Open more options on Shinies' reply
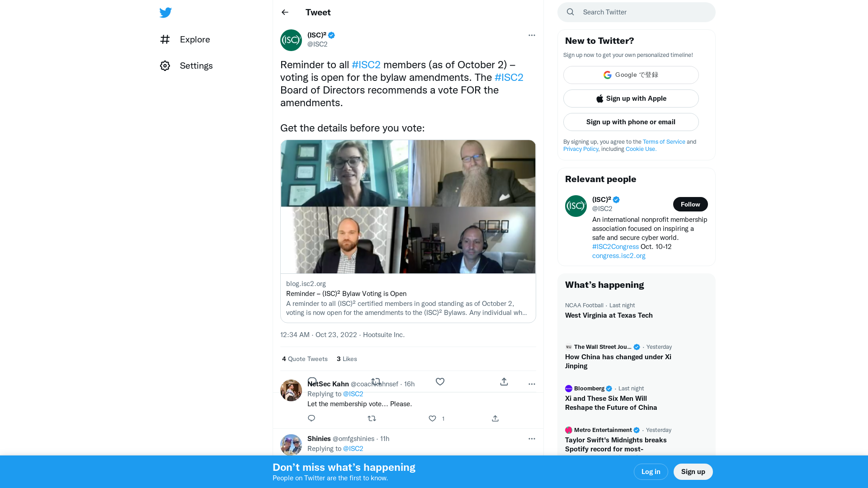This screenshot has height=488, width=868. click(x=532, y=439)
